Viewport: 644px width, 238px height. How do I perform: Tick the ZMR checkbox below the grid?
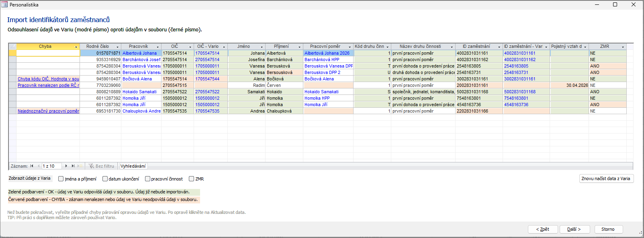click(192, 179)
